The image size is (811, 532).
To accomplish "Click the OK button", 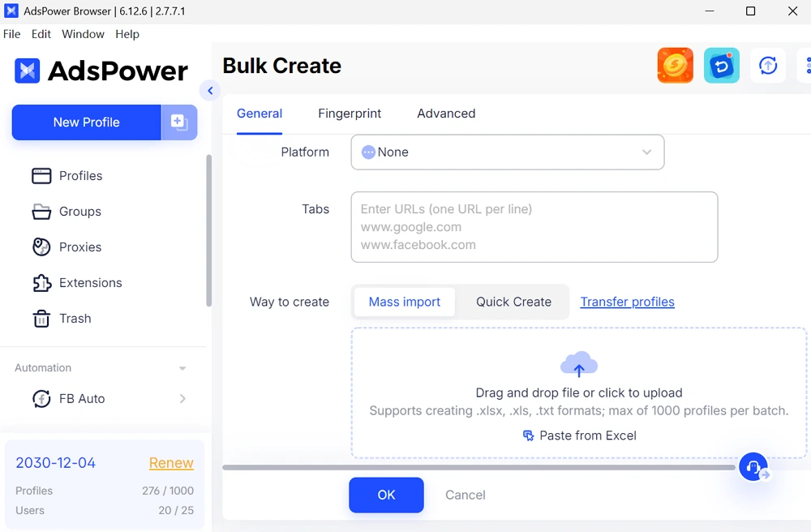I will [386, 495].
